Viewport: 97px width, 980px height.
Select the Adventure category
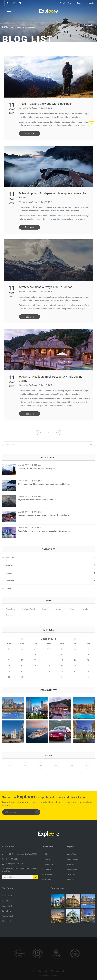(10, 558)
